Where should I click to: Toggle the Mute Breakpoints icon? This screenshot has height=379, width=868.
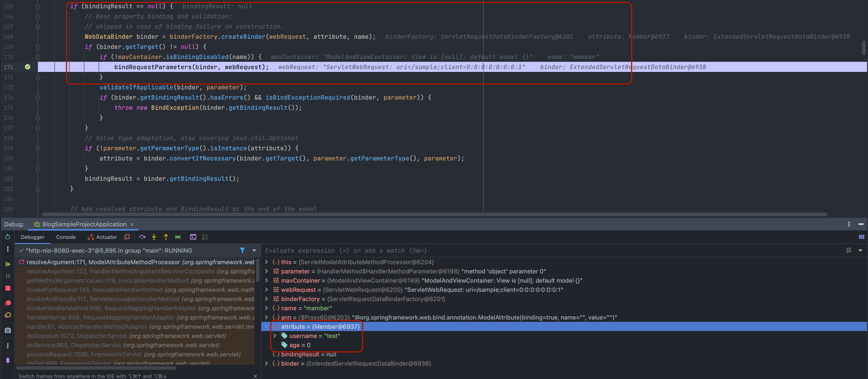coord(8,315)
